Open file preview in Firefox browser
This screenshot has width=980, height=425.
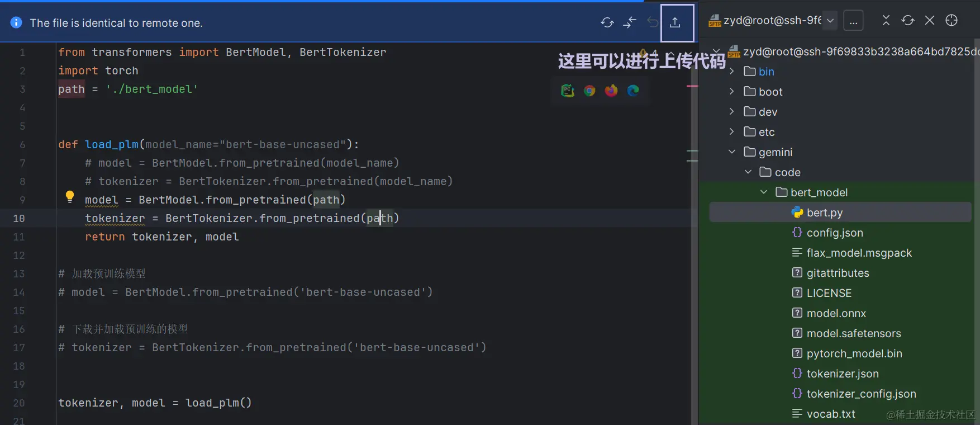pyautogui.click(x=611, y=91)
